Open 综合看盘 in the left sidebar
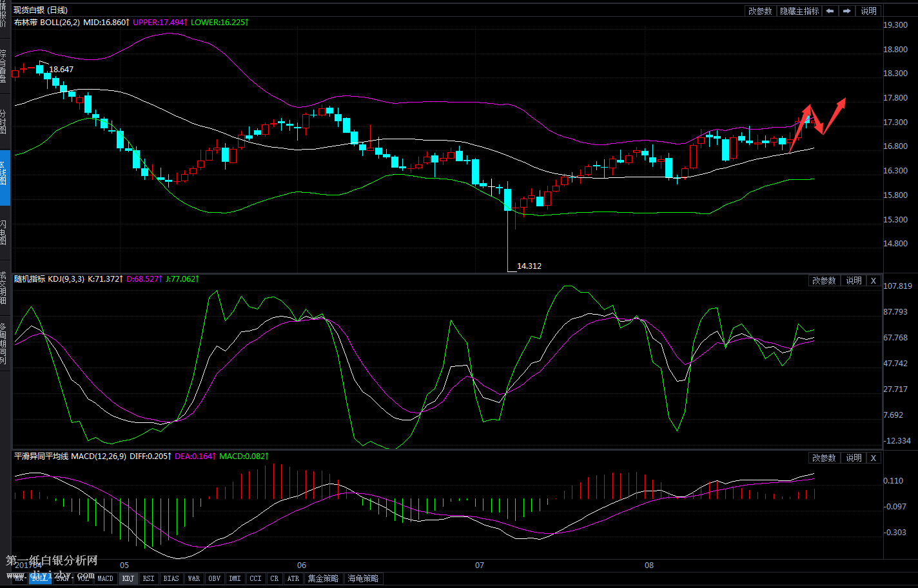 5,66
